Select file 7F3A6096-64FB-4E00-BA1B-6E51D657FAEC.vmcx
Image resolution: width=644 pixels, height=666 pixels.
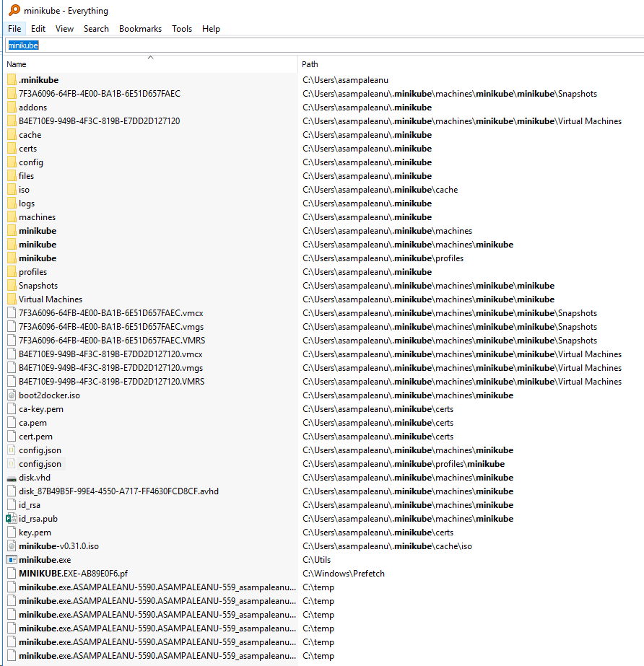[x=111, y=313]
